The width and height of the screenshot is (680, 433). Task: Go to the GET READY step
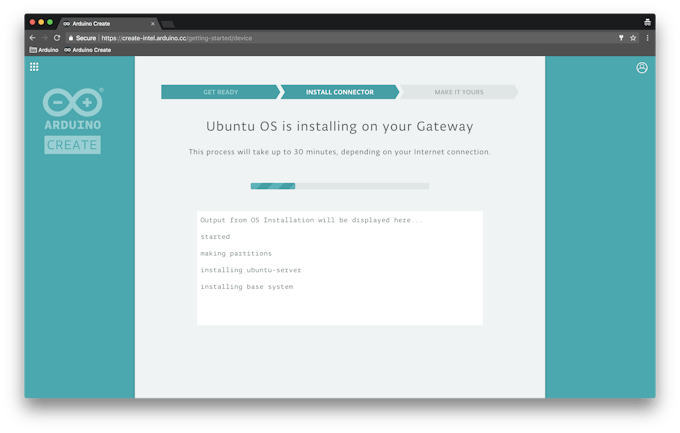[221, 92]
